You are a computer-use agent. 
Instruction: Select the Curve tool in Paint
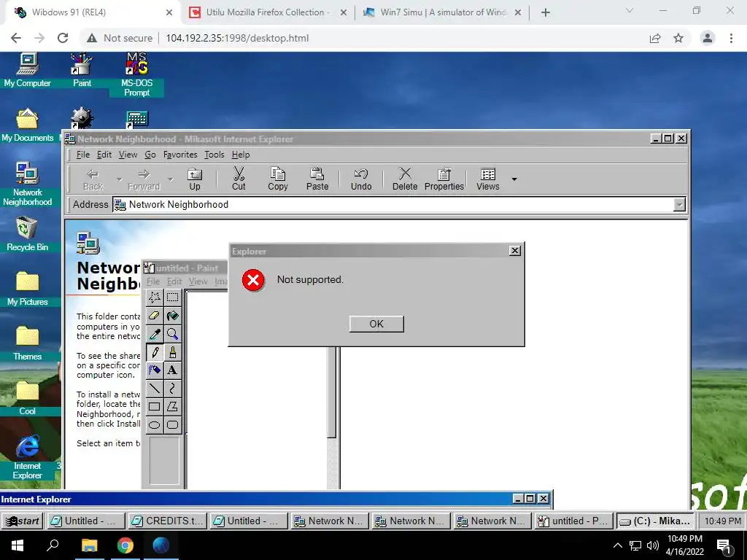point(172,389)
